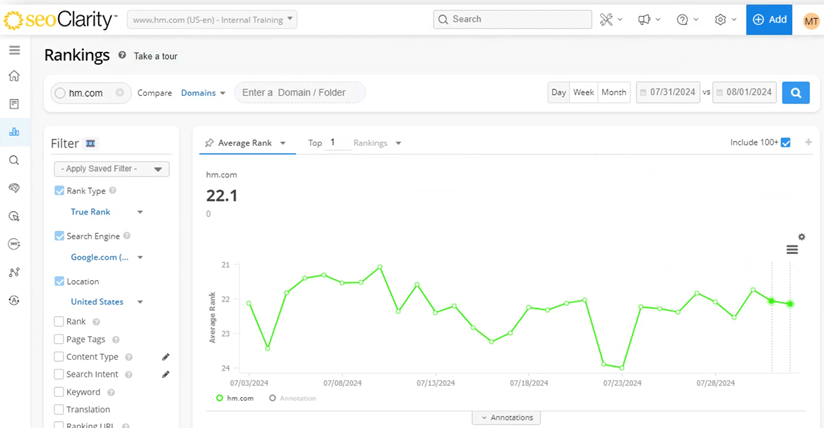This screenshot has height=428, width=824.
Task: Open the Google.com search engine dropdown
Action: tap(107, 257)
